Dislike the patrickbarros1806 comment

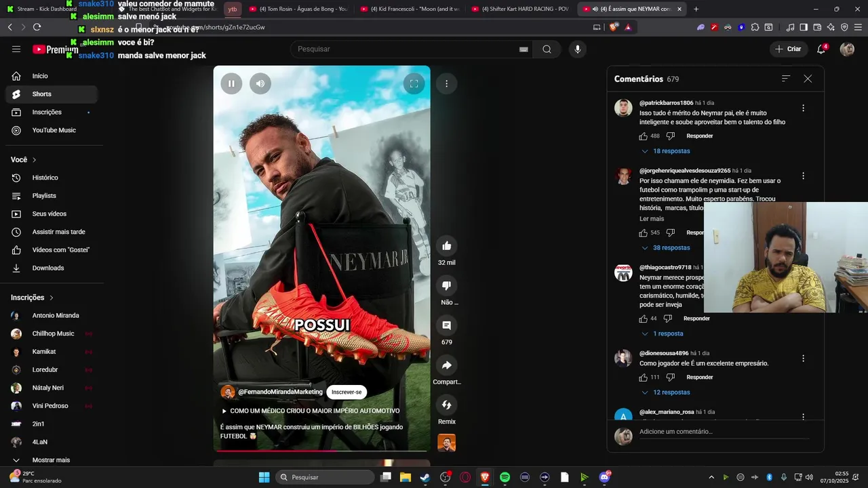(x=671, y=136)
